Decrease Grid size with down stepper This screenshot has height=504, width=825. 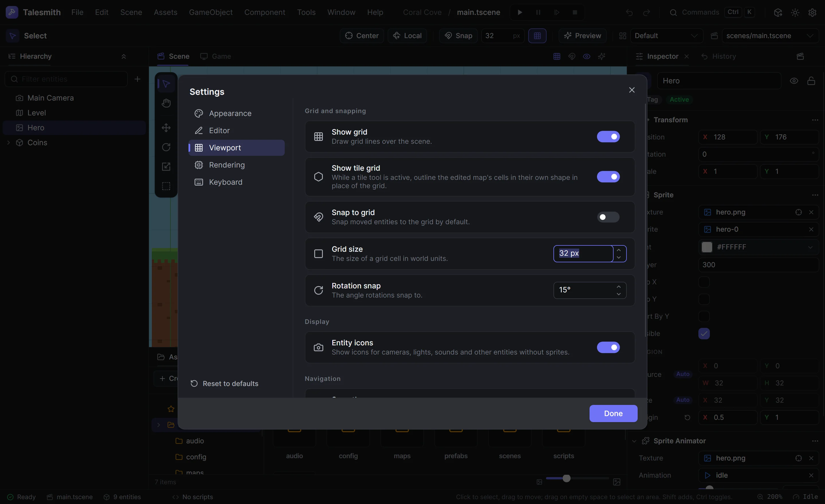(618, 257)
